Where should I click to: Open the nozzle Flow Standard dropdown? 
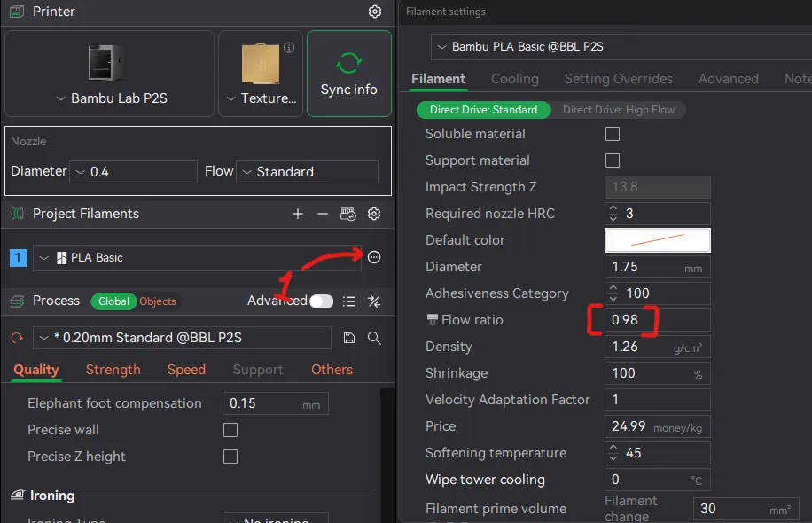click(x=307, y=171)
